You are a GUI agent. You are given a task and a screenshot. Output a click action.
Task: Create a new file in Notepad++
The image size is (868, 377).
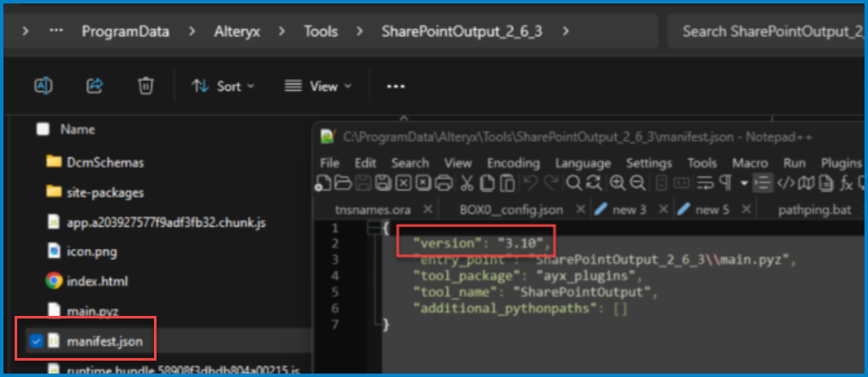click(x=323, y=183)
